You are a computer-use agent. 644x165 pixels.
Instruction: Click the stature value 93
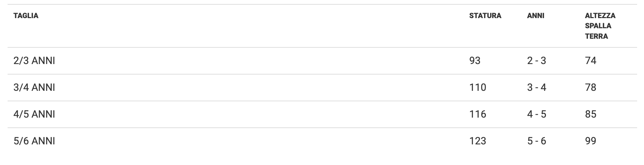pyautogui.click(x=475, y=61)
